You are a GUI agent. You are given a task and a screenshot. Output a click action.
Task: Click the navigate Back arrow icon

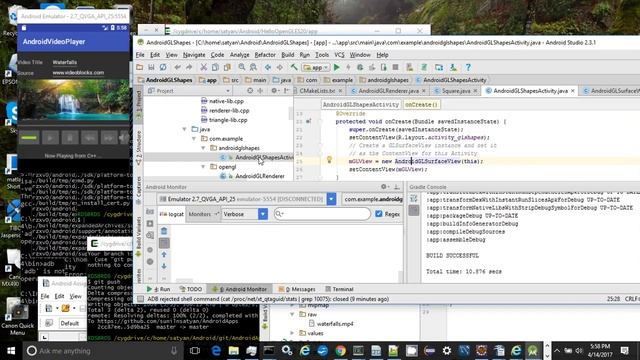coord(268,67)
